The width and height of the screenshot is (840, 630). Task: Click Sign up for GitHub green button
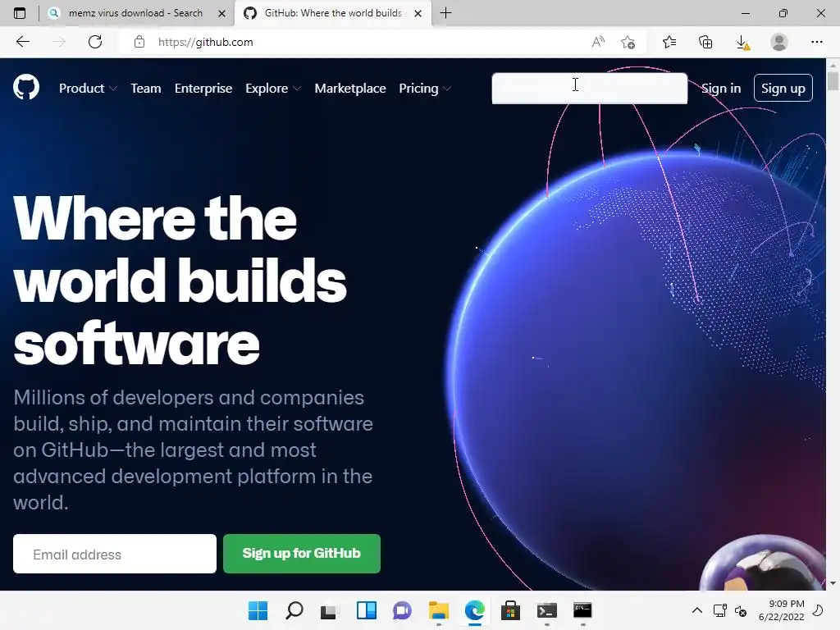[302, 554]
